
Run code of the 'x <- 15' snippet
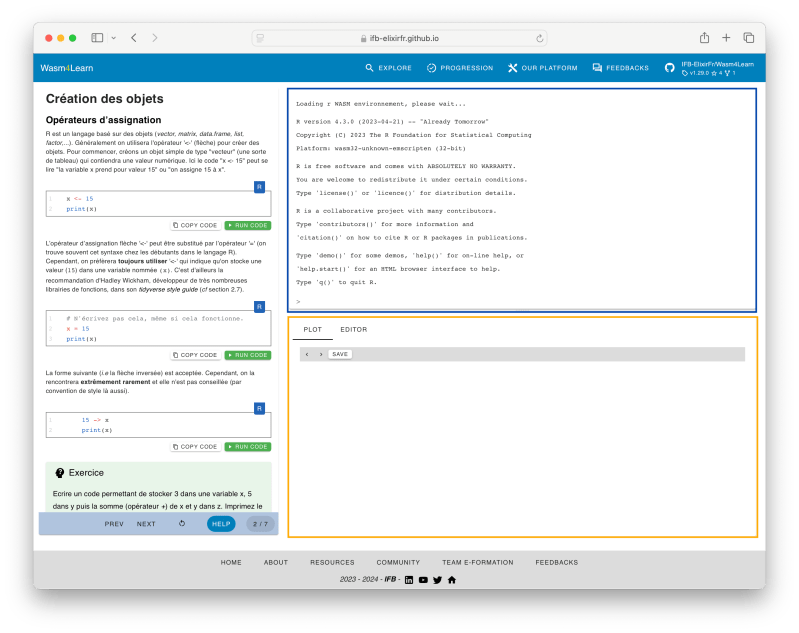pos(248,225)
